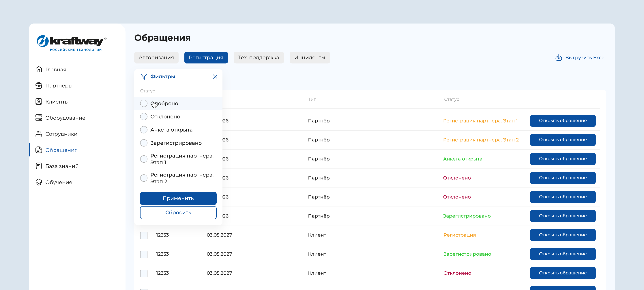The width and height of the screenshot is (644, 290).
Task: Click the Статус table column header
Action: (452, 99)
